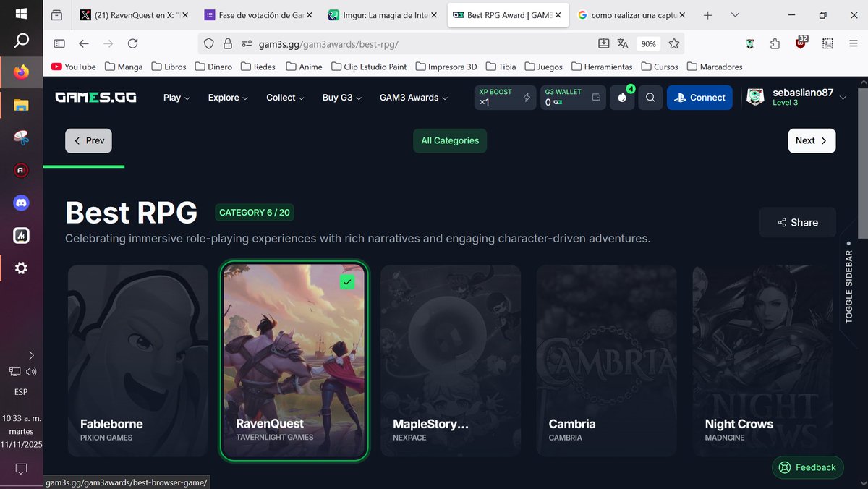Close the Best RPG Award tab

pos(558,15)
